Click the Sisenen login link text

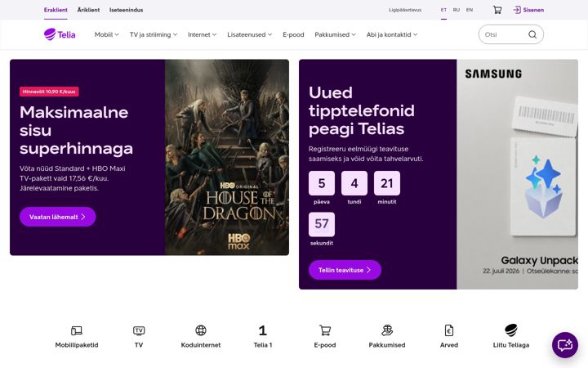533,10
